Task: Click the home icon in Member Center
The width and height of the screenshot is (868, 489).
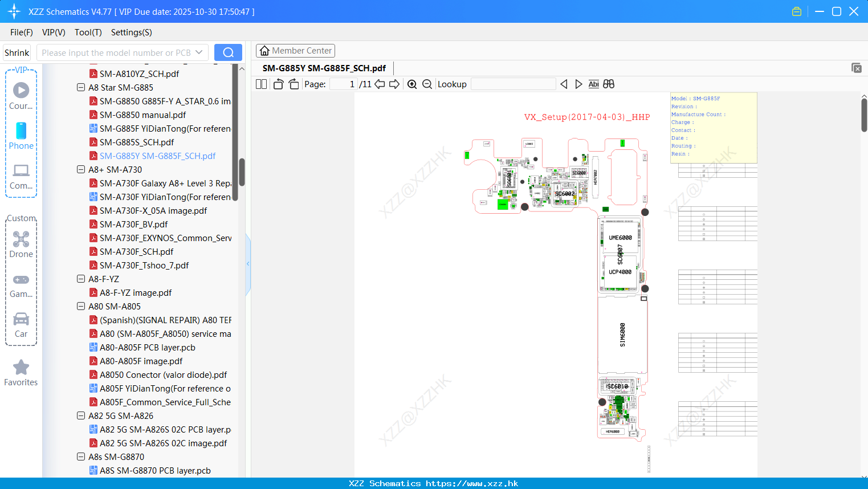Action: coord(264,51)
